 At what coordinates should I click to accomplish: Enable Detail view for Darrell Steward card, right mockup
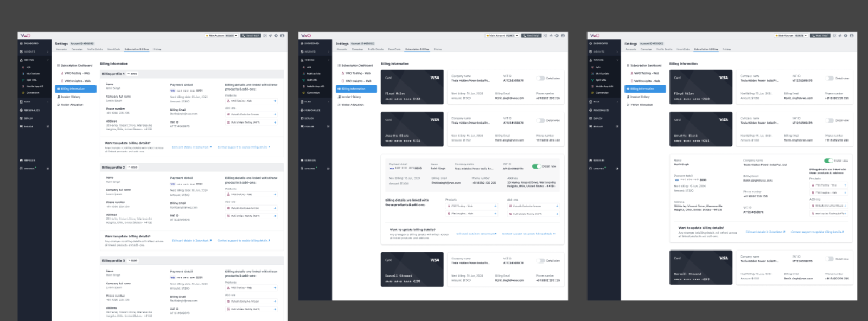[829, 259]
